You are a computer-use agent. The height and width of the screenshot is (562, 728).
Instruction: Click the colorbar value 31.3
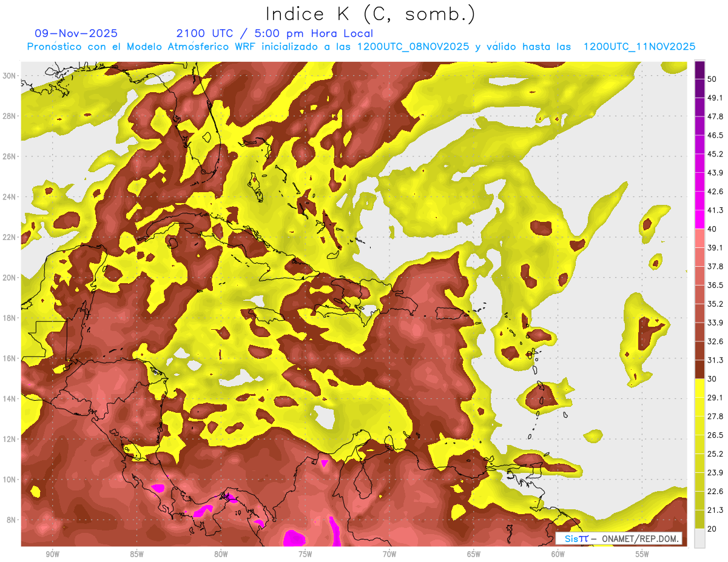click(x=715, y=360)
